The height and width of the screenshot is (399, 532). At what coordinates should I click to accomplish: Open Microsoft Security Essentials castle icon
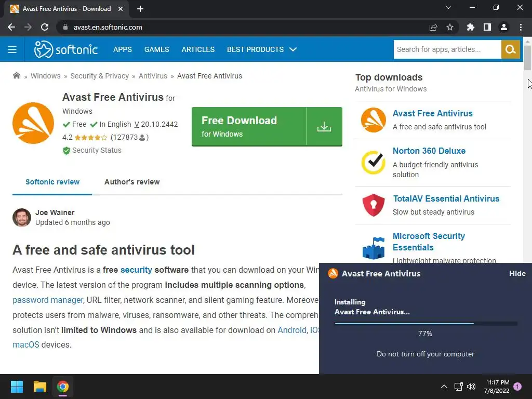pyautogui.click(x=373, y=248)
